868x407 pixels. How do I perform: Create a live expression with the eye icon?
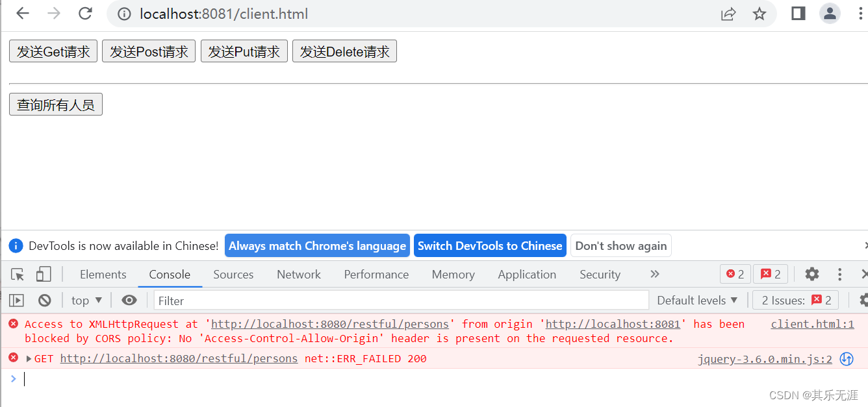[x=129, y=300]
